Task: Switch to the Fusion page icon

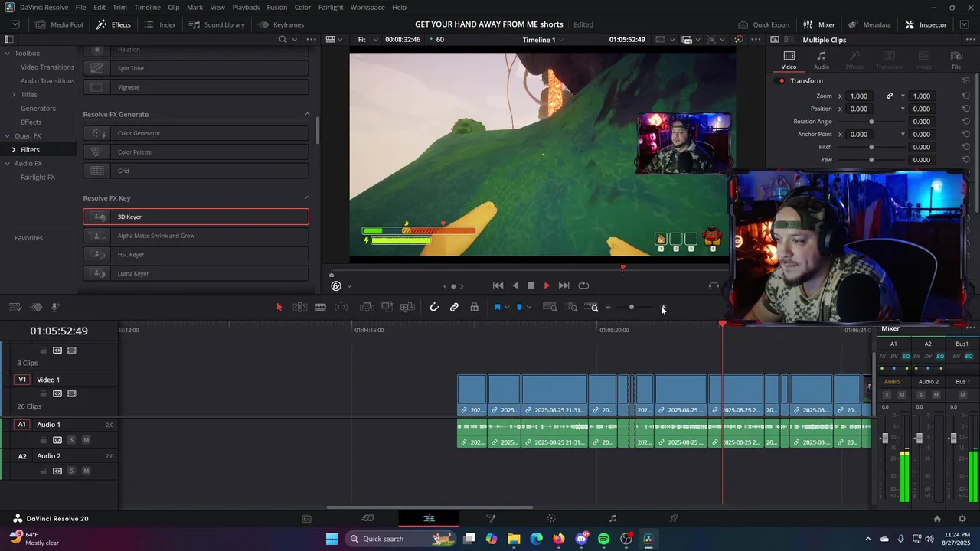Action: [491, 518]
